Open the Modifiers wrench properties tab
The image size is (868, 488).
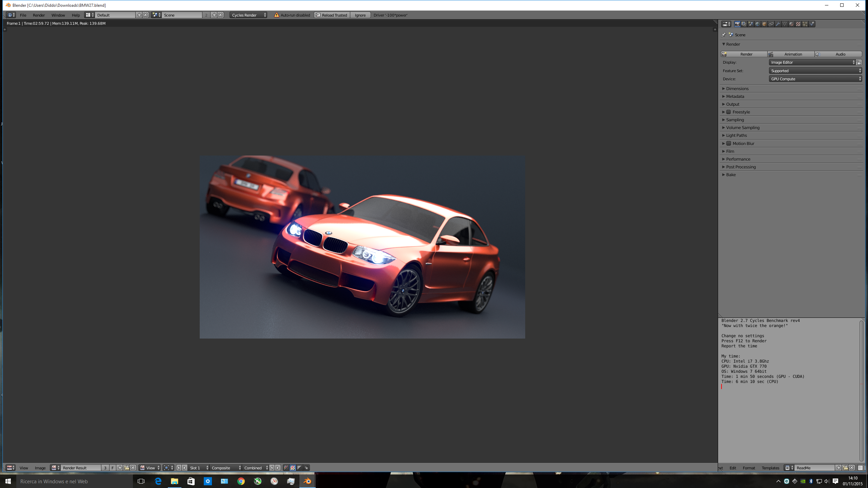click(x=778, y=24)
